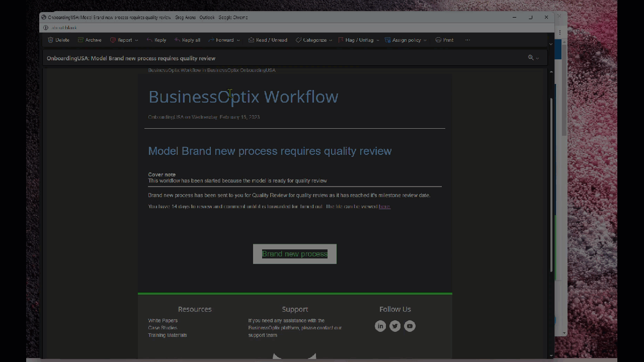
Task: Open the LinkedIn icon under Follow Us
Action: pos(380,326)
